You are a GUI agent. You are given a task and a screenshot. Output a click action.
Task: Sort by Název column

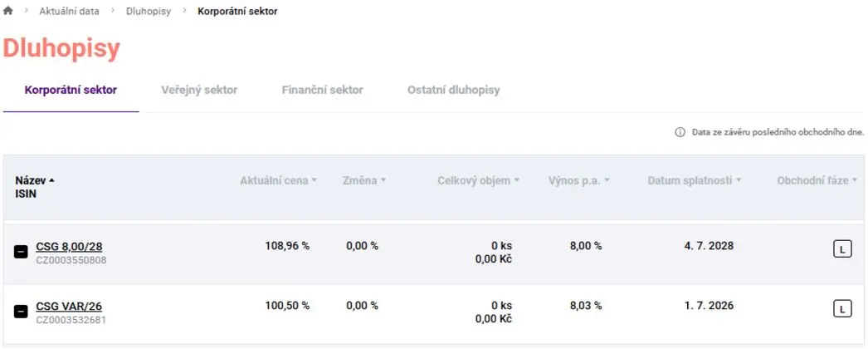tap(35, 180)
